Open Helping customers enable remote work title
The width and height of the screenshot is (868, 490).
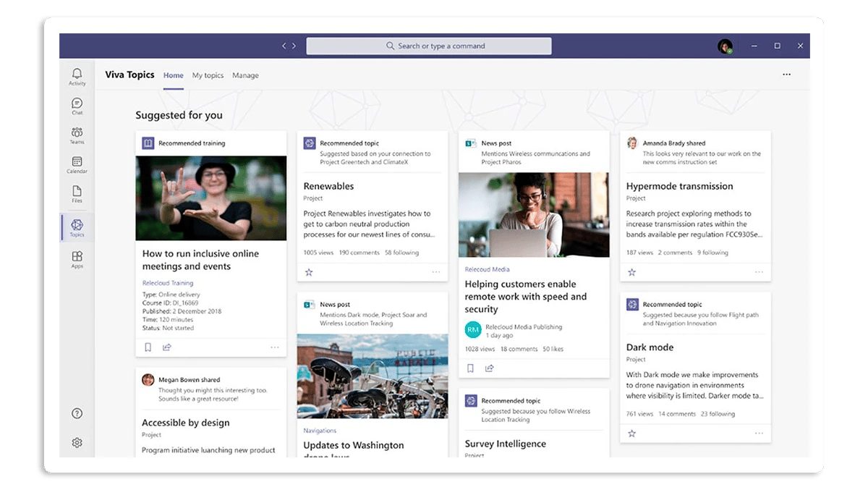click(x=526, y=297)
